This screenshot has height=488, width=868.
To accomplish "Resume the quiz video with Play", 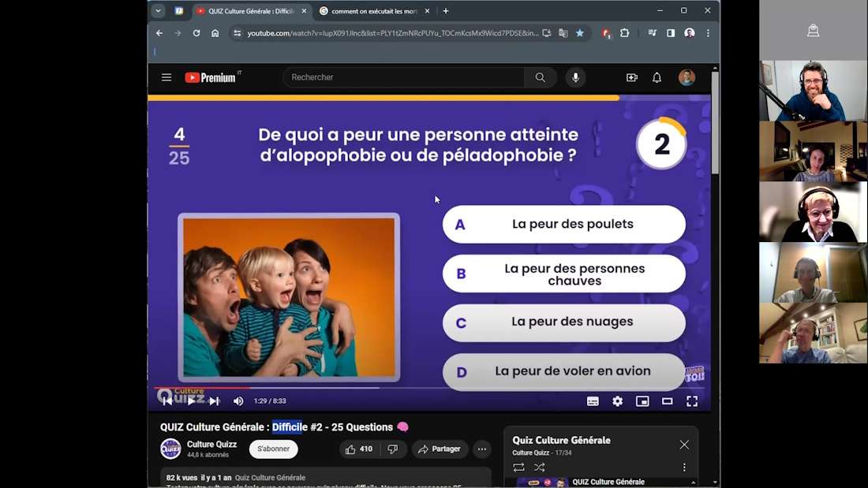I will point(191,401).
